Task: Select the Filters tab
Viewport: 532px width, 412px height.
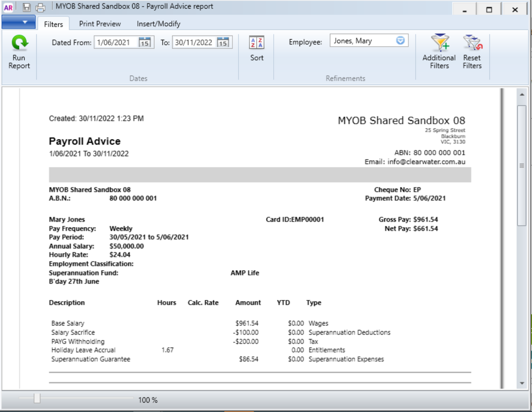Action: (x=53, y=24)
